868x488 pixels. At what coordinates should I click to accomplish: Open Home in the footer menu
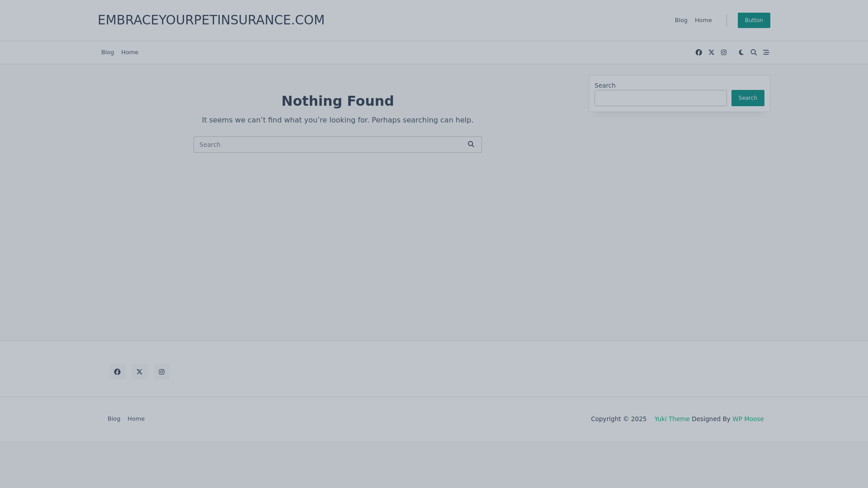[x=136, y=419]
